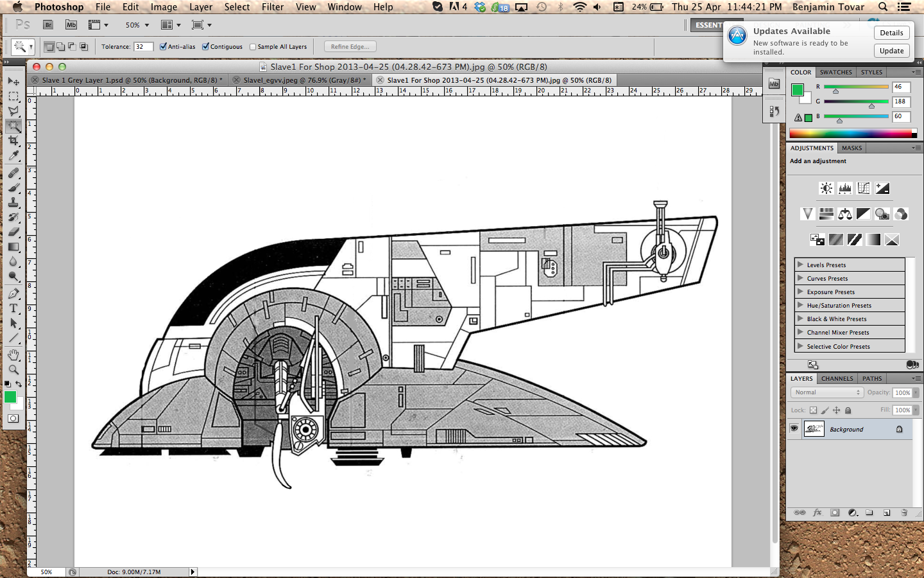Switch to the Swatches tab
Viewport: 924px width, 578px height.
coord(835,72)
